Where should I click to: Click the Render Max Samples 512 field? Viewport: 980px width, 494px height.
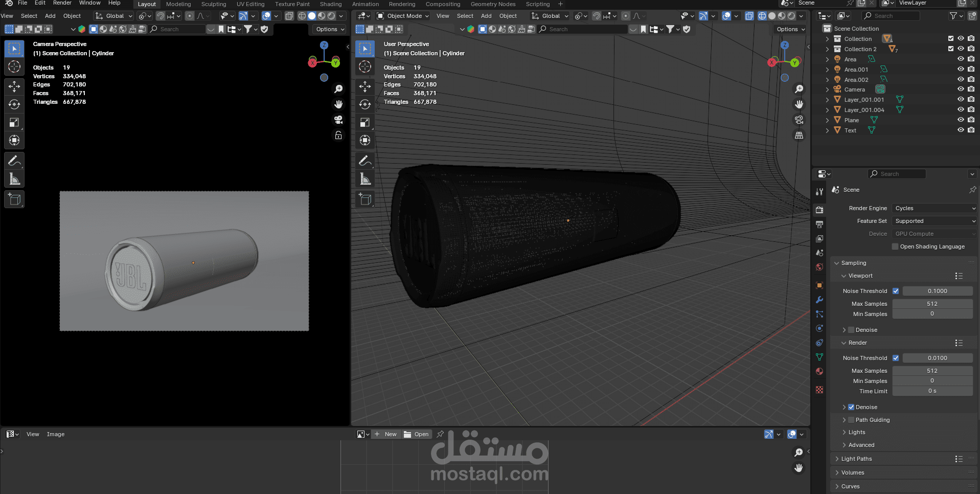(x=932, y=371)
